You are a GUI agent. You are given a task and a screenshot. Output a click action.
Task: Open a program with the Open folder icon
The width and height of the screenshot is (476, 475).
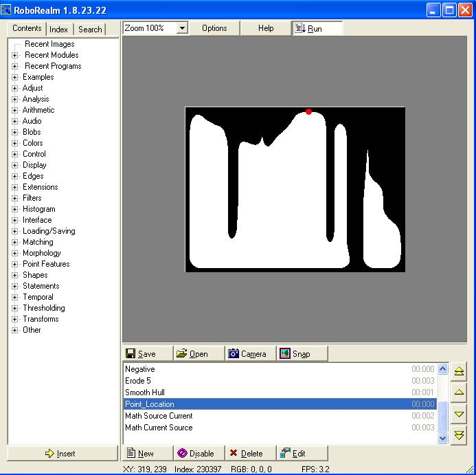pyautogui.click(x=182, y=354)
